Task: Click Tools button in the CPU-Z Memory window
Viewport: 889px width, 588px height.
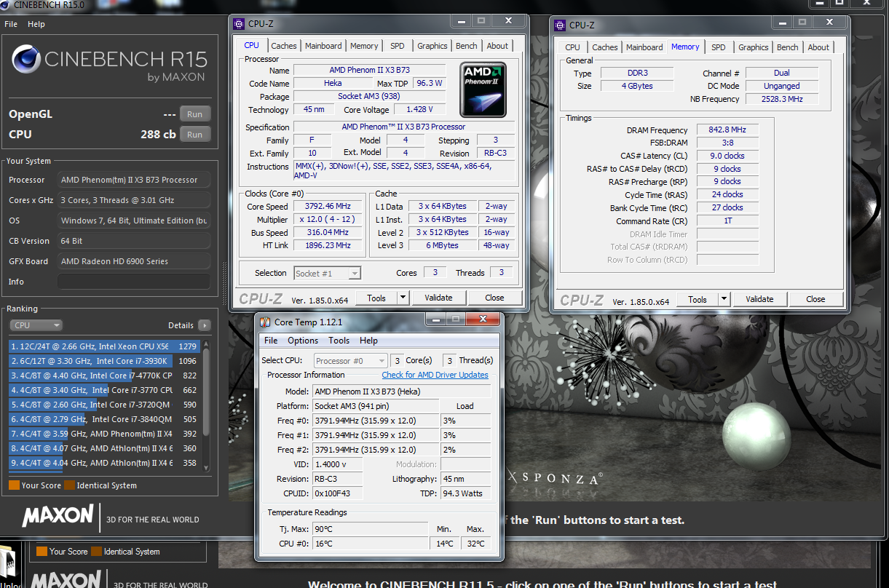Action: click(x=698, y=299)
